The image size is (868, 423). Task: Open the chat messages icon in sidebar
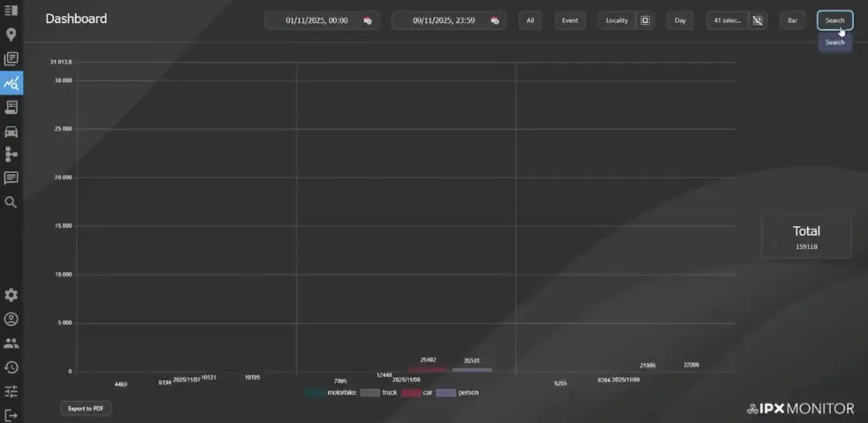click(11, 178)
